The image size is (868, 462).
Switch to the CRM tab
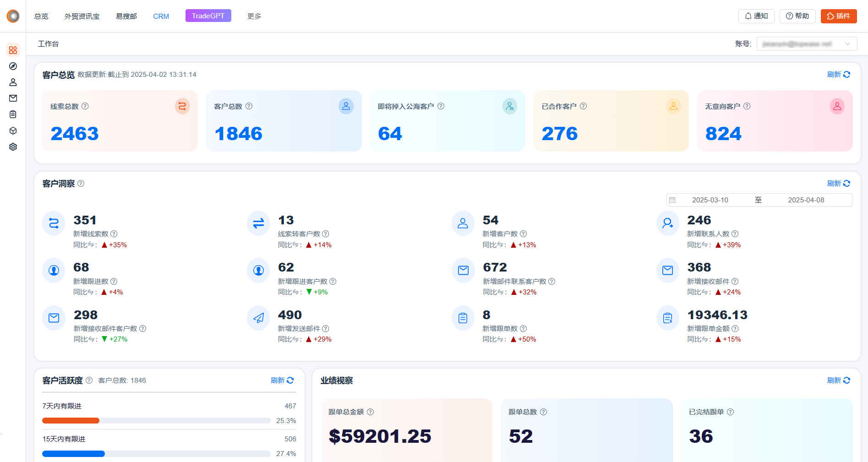point(161,16)
